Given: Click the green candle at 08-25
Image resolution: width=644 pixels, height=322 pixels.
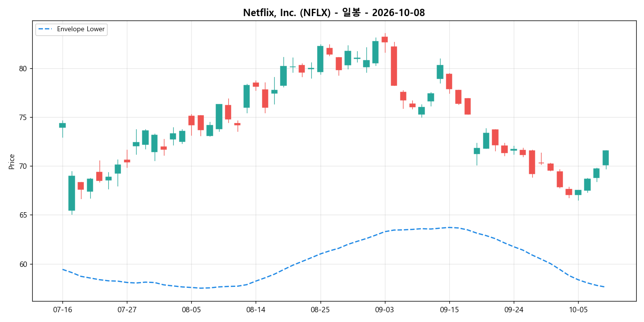Looking at the screenshot, I should (x=320, y=59).
